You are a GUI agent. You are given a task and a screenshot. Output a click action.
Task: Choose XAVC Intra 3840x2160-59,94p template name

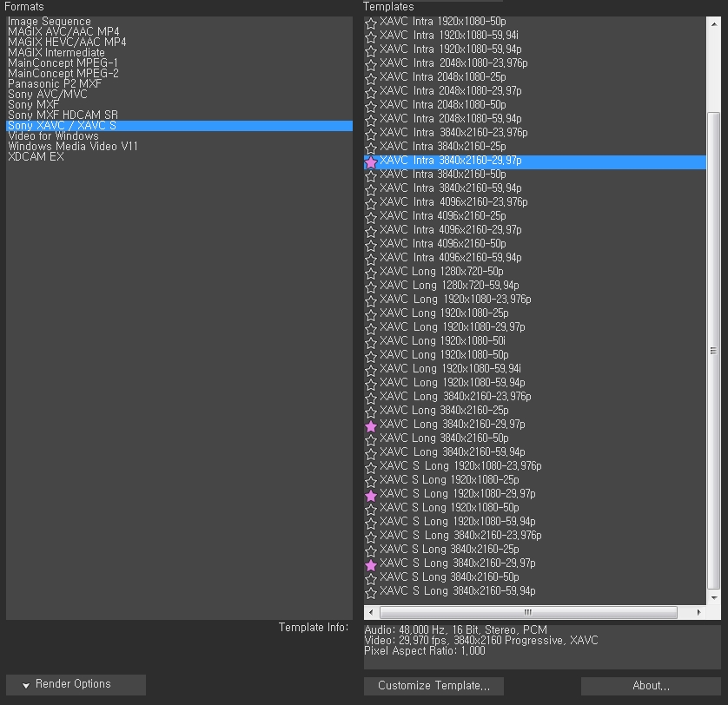tap(450, 188)
